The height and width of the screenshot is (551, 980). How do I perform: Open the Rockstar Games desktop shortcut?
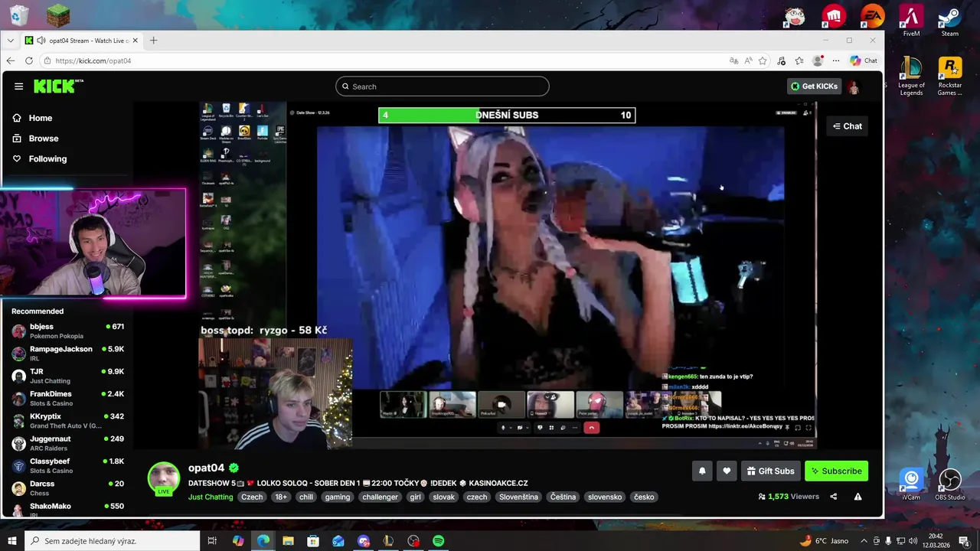click(950, 76)
